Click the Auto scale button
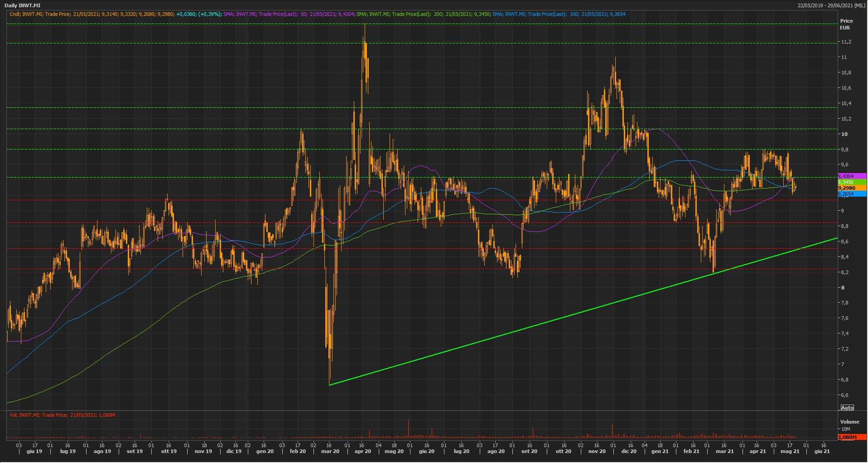The height and width of the screenshot is (463, 868). click(x=847, y=408)
